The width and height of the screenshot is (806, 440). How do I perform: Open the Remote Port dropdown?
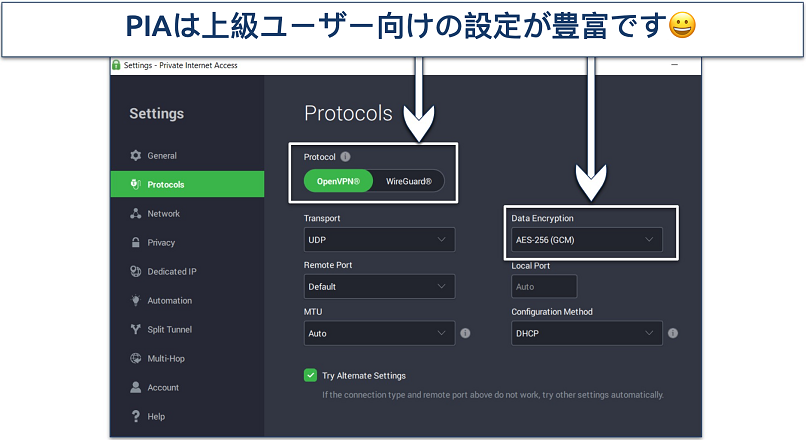point(379,286)
